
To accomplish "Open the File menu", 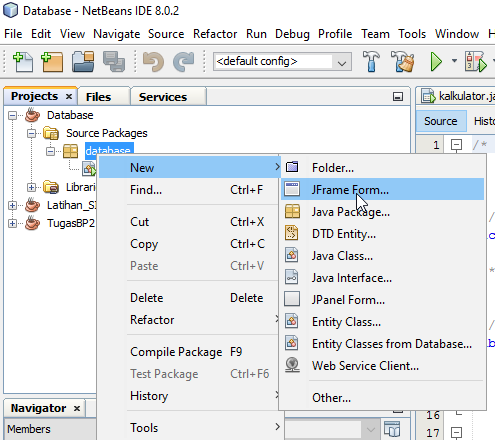I will pos(13,34).
